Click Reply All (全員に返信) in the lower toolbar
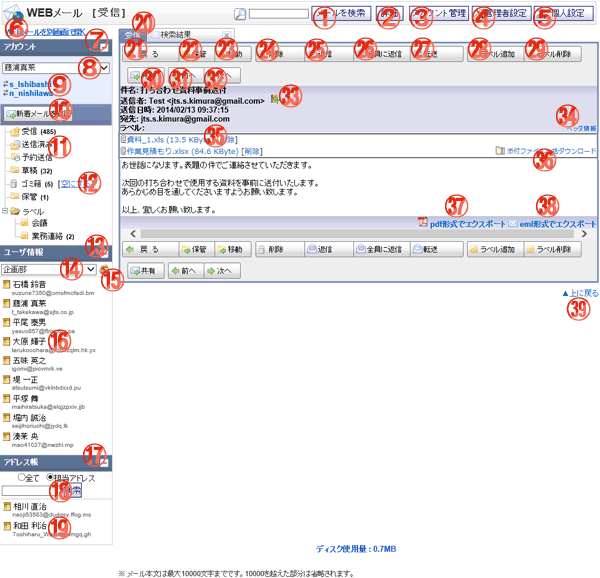 [x=382, y=249]
